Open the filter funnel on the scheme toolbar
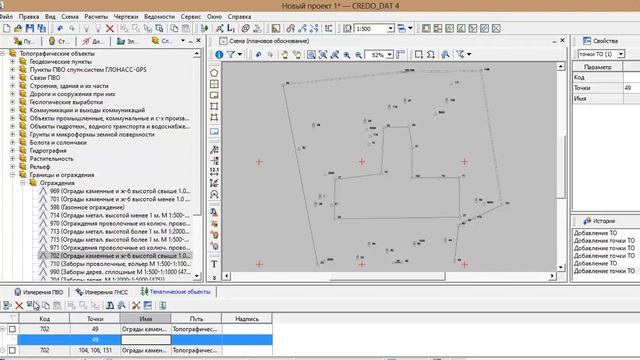640x360 pixels. click(231, 54)
